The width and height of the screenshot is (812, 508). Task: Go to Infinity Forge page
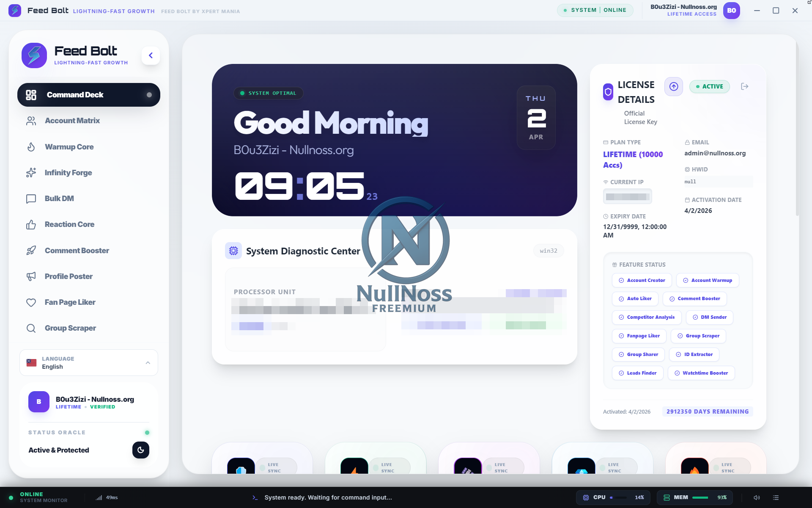69,173
